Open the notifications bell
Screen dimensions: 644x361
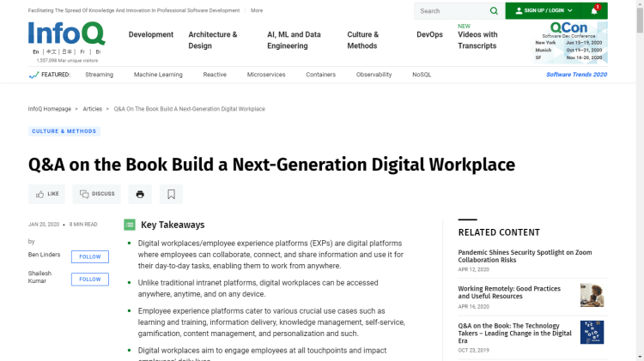(x=594, y=11)
